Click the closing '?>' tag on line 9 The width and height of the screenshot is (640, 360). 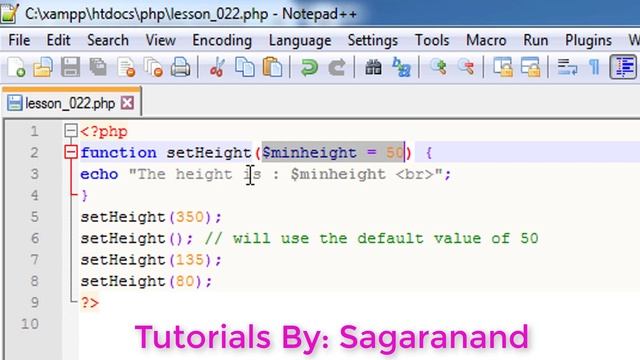tap(90, 302)
